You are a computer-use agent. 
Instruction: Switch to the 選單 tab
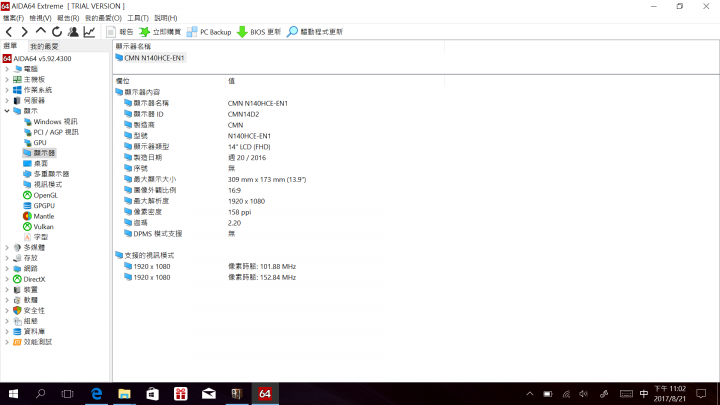point(10,46)
